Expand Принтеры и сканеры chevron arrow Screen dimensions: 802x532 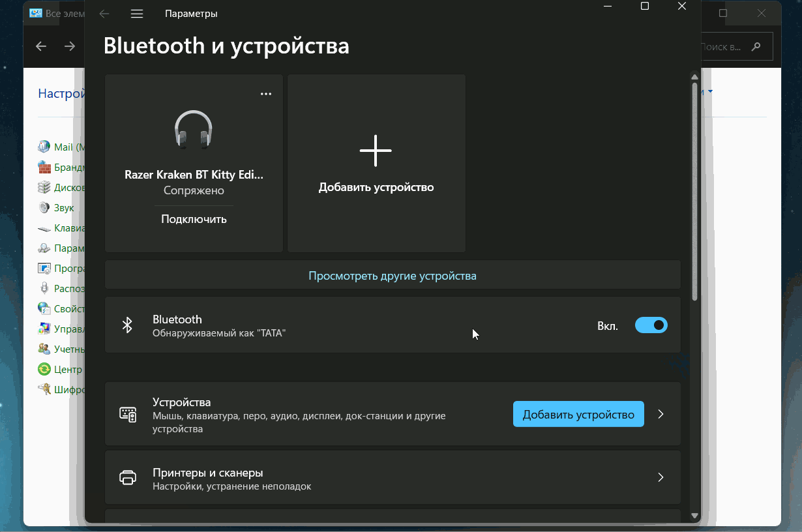(x=661, y=477)
